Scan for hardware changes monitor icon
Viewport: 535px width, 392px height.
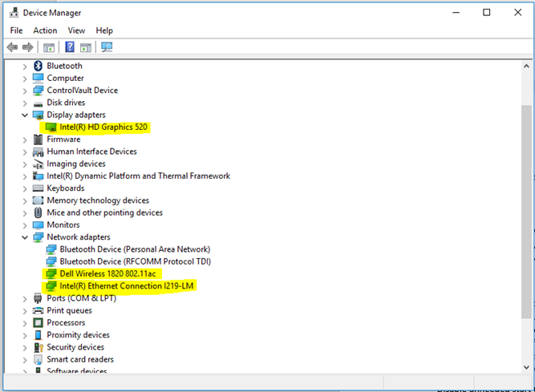tap(107, 47)
